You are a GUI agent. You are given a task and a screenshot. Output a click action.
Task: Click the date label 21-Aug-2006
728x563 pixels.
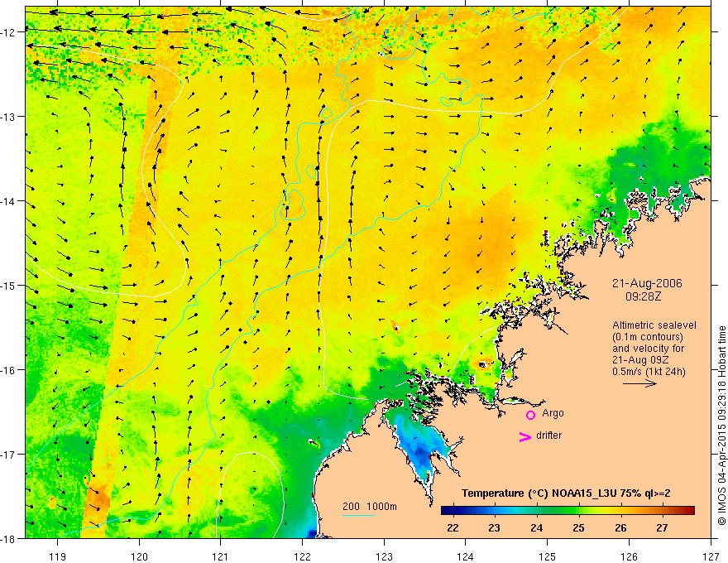647,283
